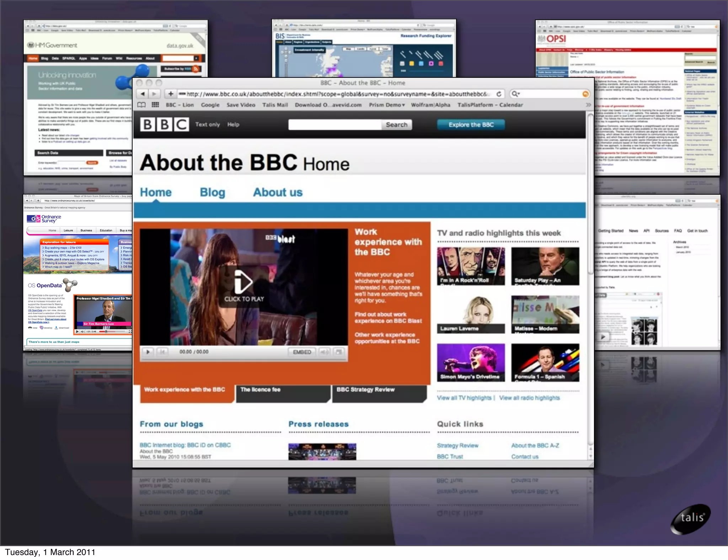Open TalisPlatform - Calendar bookmark
Viewport: 728px width, 560px height.
(x=490, y=105)
